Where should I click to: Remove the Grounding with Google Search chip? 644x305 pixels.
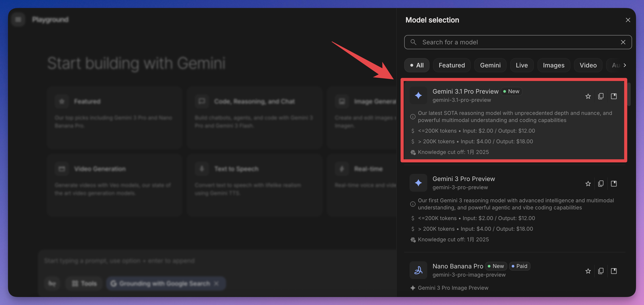click(x=217, y=283)
